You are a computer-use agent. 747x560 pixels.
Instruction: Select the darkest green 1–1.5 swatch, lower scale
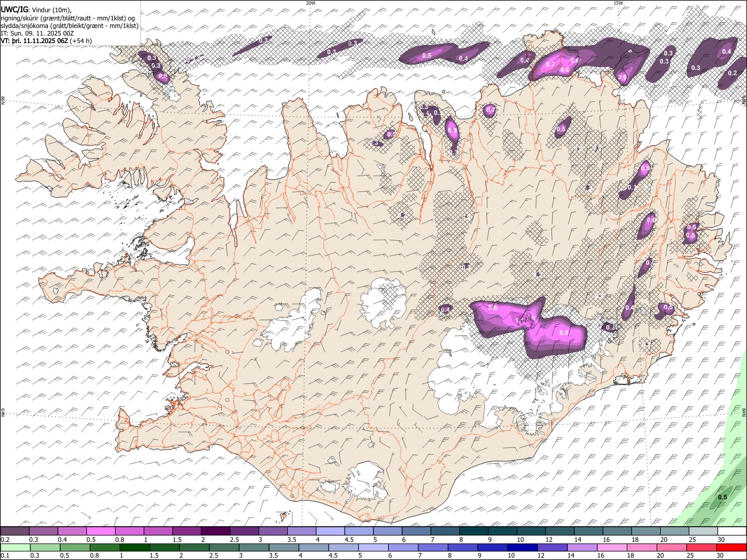click(x=135, y=547)
